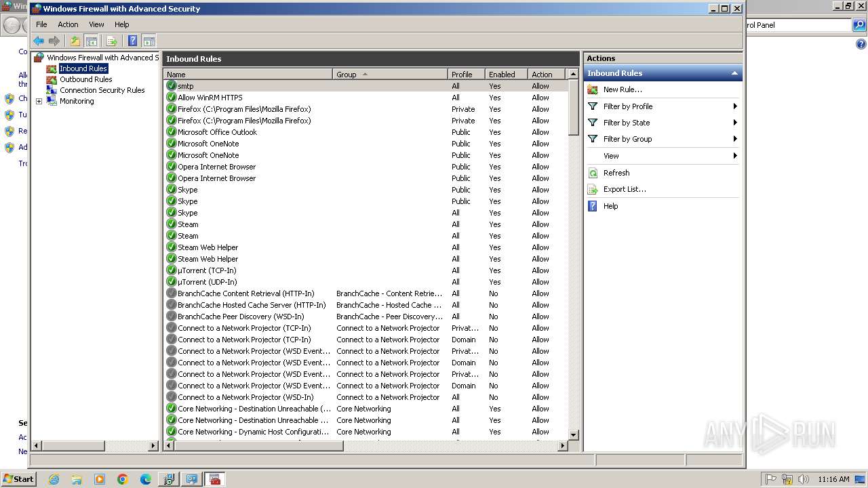Sort by Profile column header
Screen dimensions: 868x488
(x=467, y=75)
